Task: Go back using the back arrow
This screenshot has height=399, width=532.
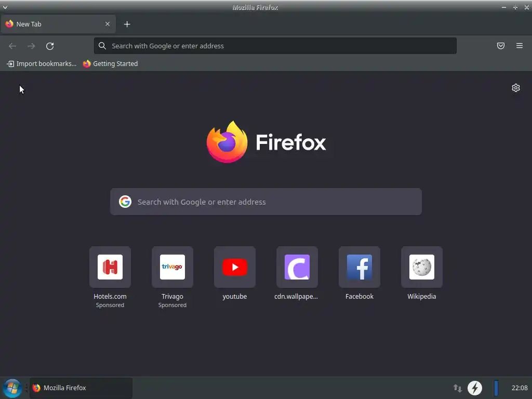Action: tap(12, 46)
